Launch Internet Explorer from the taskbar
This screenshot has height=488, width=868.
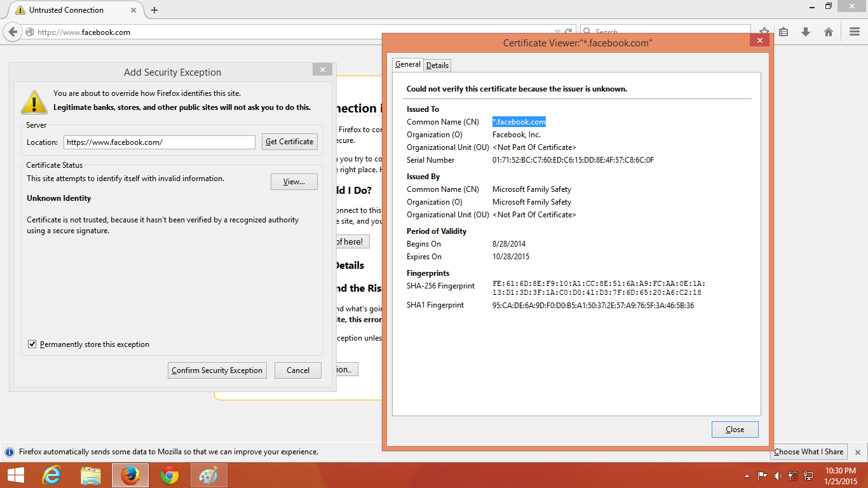click(x=51, y=475)
